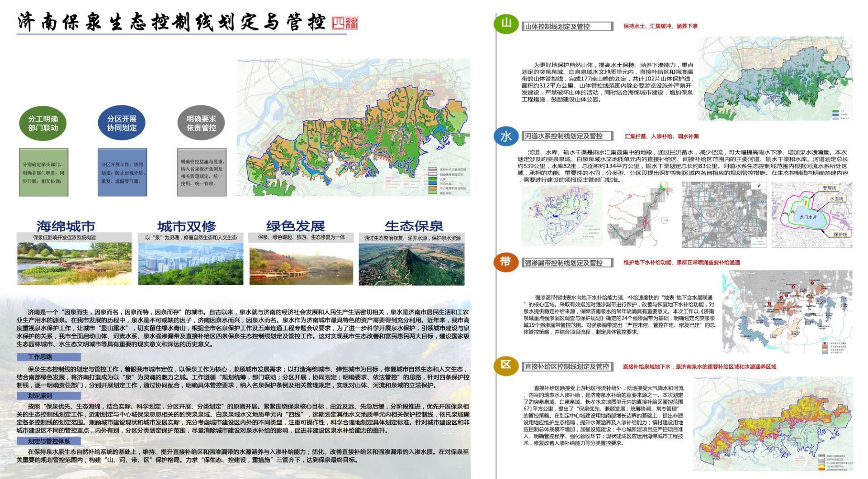
Task: Click the paragraph starting 直接补给区除接受上游
Action: pos(604,415)
